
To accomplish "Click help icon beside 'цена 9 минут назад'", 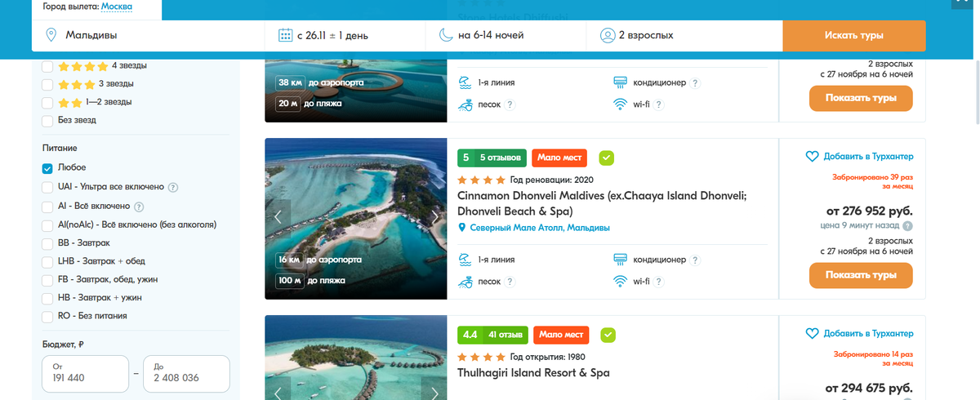I will [908, 226].
